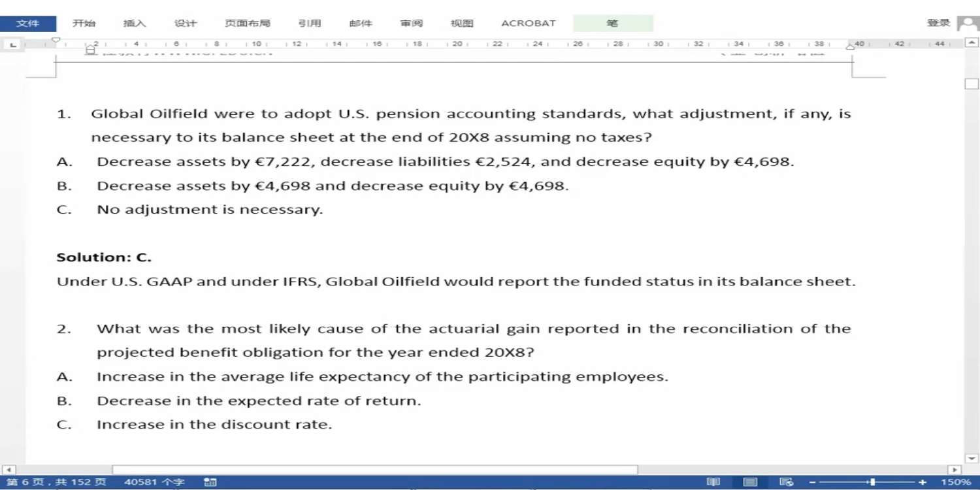Click the zoom in plus button

[923, 482]
